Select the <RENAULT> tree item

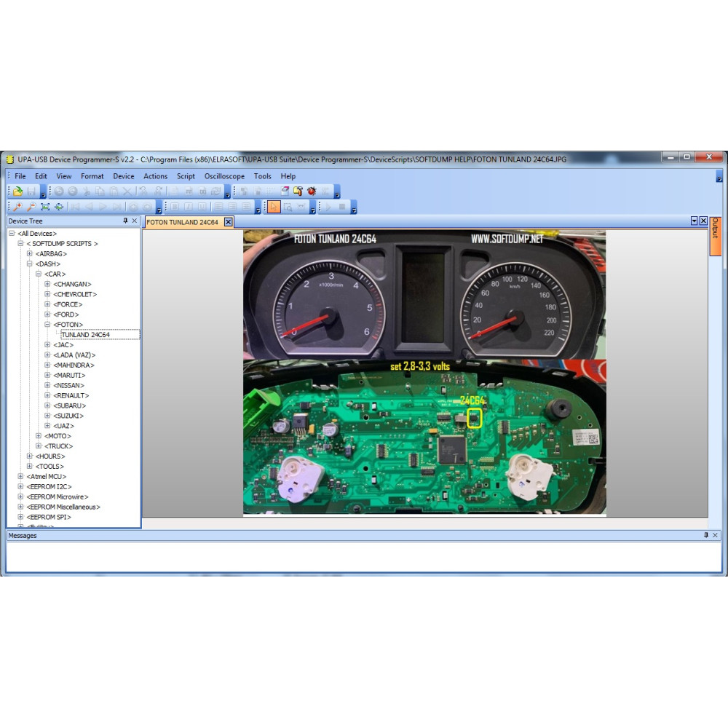pos(71,395)
